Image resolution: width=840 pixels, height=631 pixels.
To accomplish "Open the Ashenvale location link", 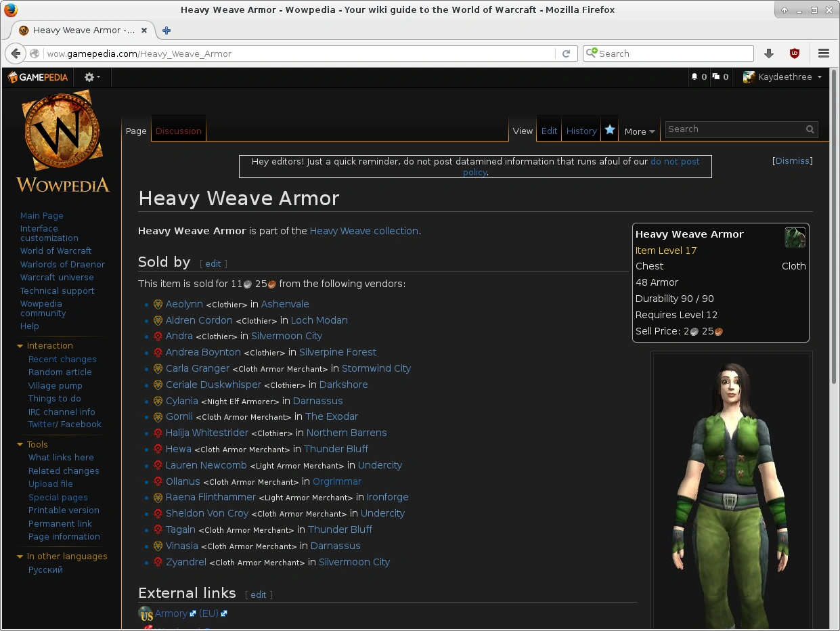I will click(285, 305).
